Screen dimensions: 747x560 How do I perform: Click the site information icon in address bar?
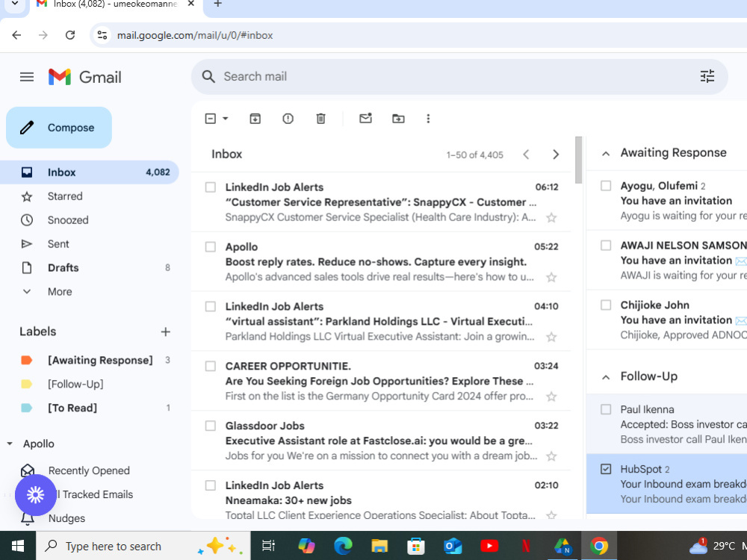pyautogui.click(x=102, y=35)
